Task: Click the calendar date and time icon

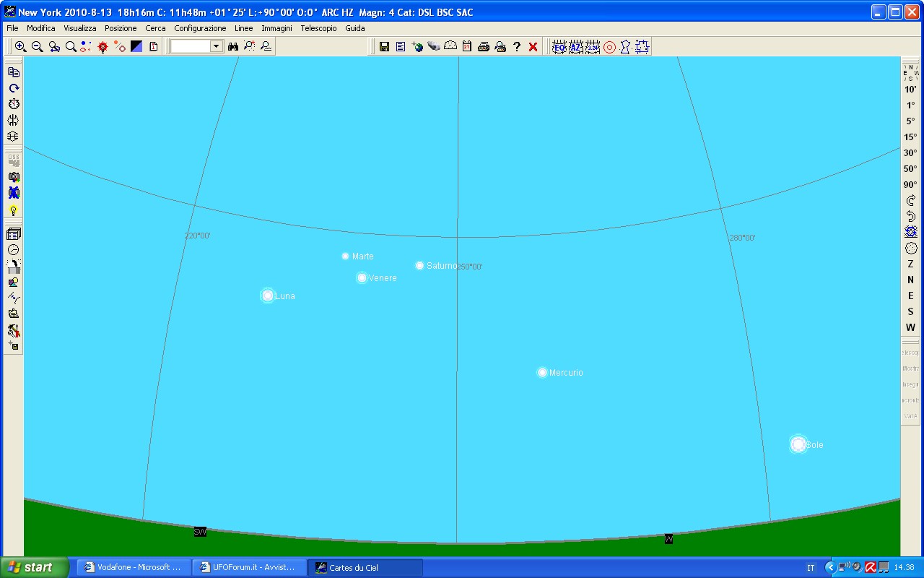Action: [467, 46]
